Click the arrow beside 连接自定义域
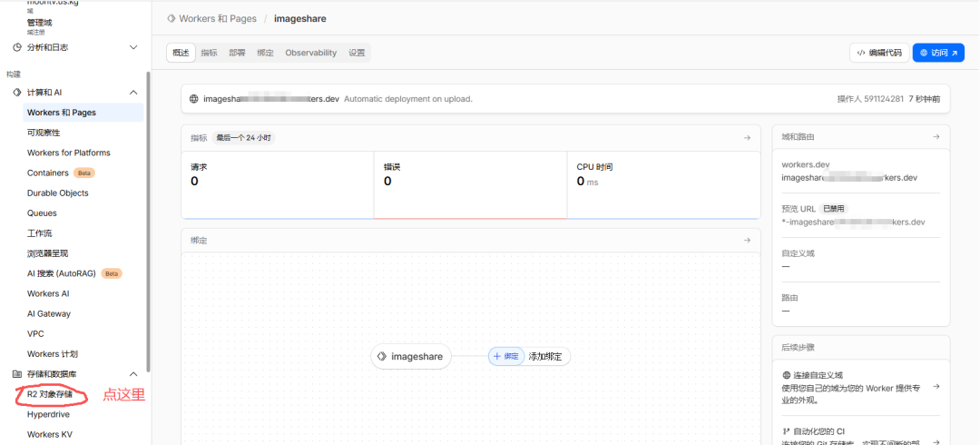 coord(936,386)
